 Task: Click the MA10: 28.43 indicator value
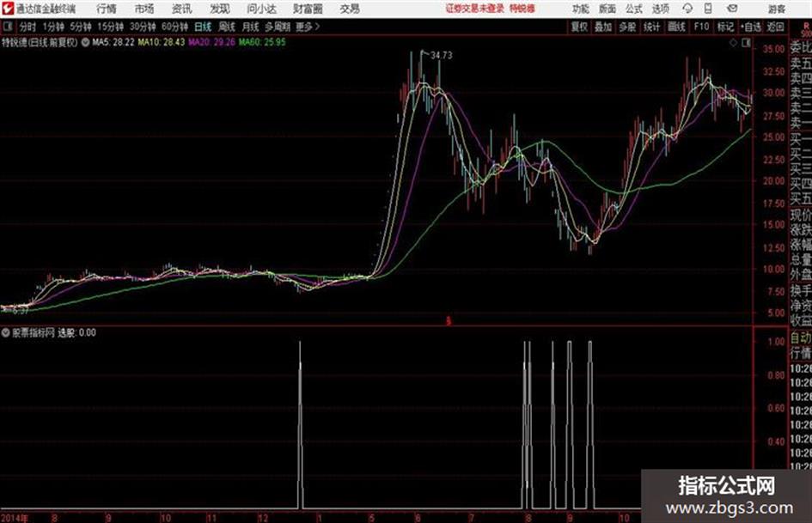[161, 42]
